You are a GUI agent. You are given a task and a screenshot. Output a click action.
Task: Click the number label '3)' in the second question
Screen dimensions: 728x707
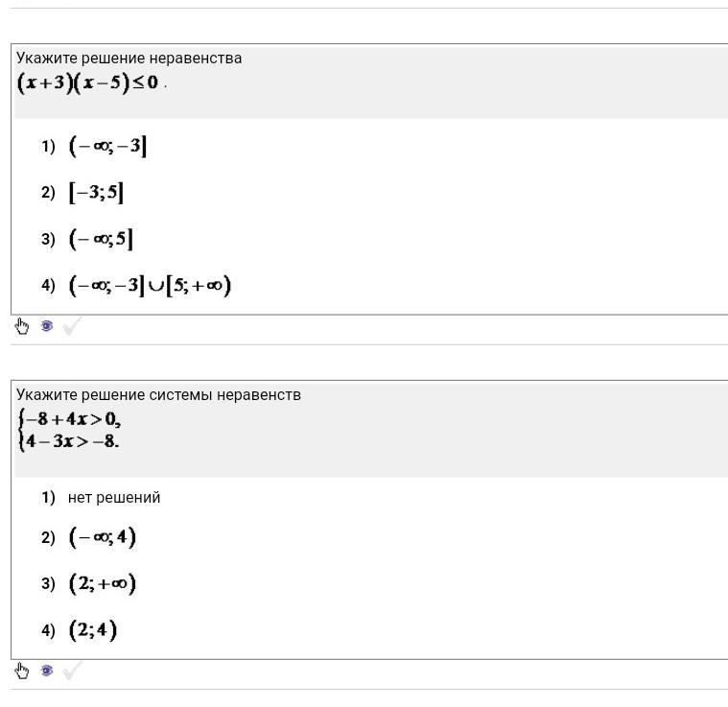point(48,583)
